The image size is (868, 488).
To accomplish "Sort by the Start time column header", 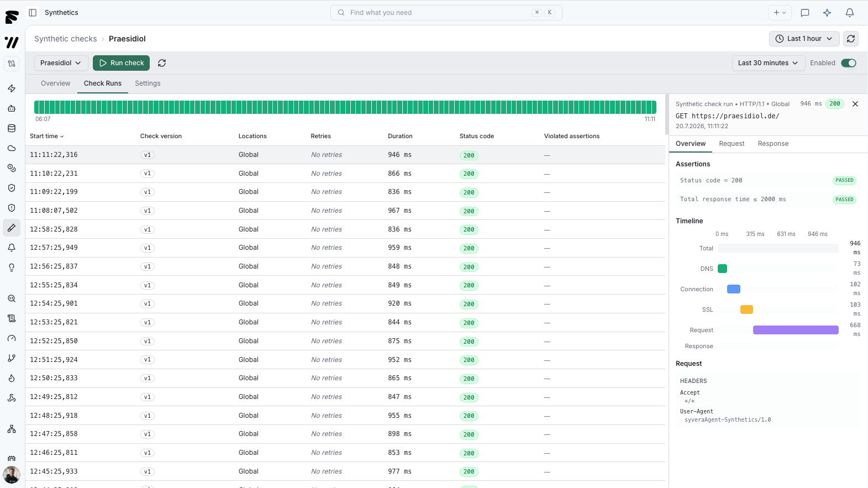I will (47, 136).
